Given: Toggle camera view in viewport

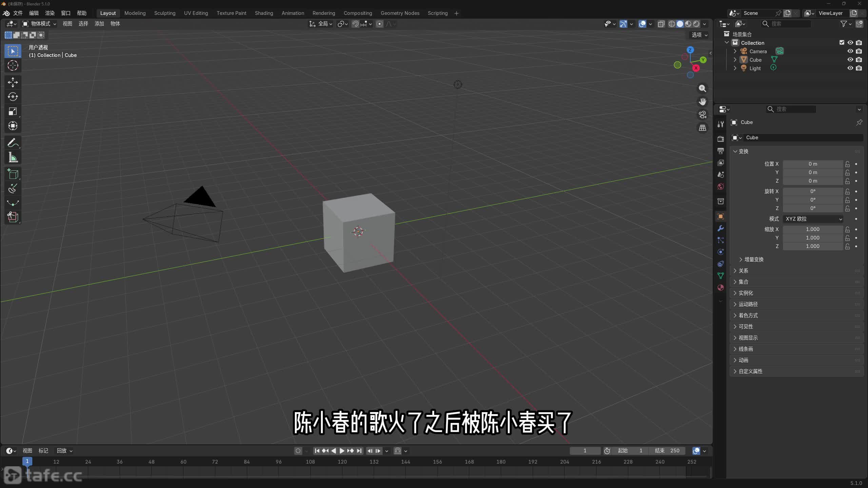Looking at the screenshot, I should tap(703, 115).
